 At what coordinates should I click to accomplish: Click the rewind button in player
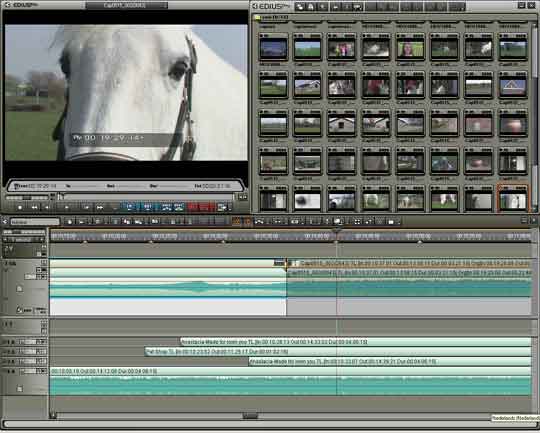34,207
